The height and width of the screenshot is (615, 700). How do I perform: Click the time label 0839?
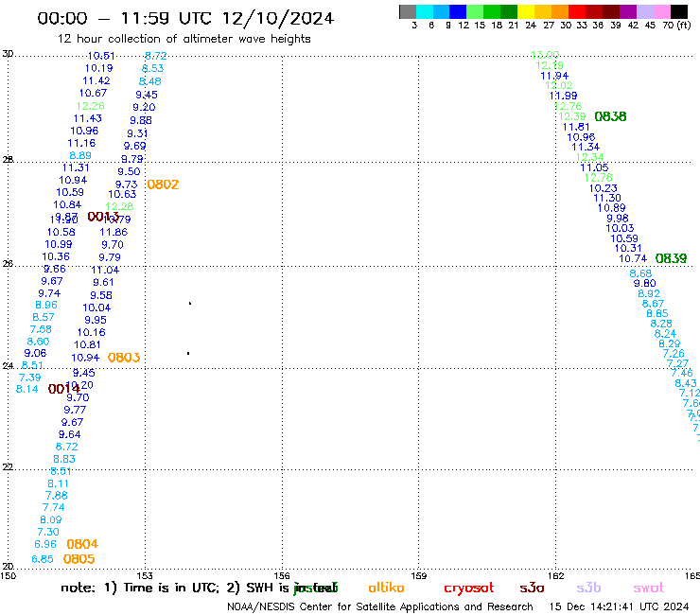coord(671,258)
